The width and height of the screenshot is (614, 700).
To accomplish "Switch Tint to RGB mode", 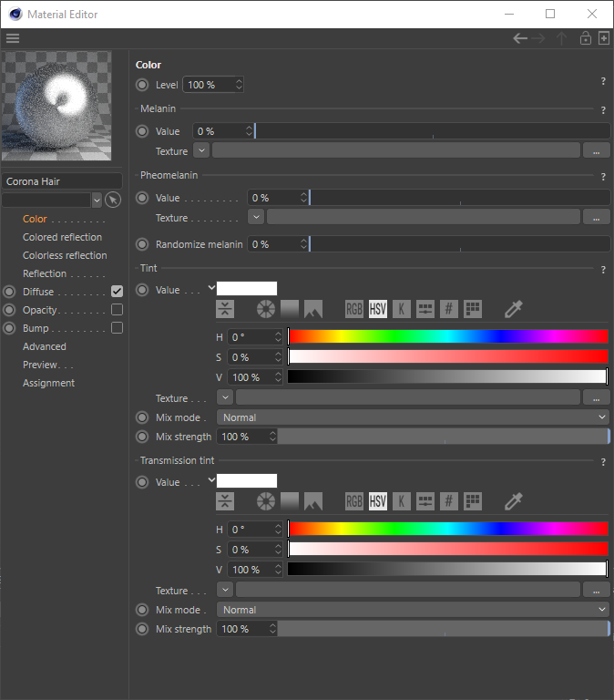I will [x=354, y=309].
